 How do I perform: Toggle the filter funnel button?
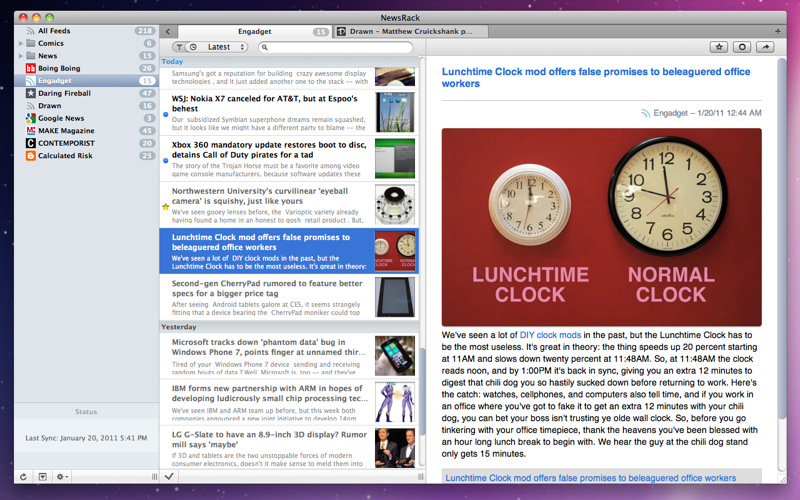179,47
